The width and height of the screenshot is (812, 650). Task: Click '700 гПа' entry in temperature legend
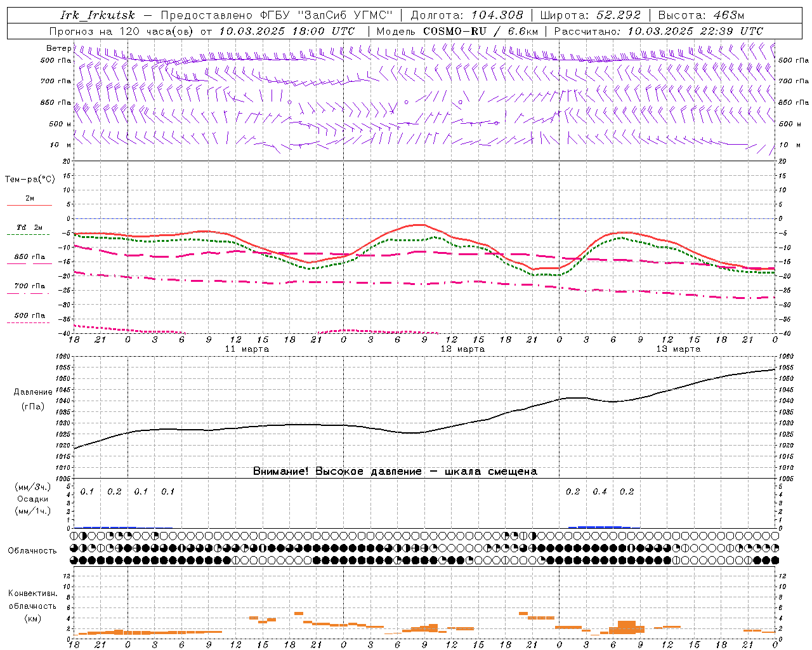coord(30,286)
